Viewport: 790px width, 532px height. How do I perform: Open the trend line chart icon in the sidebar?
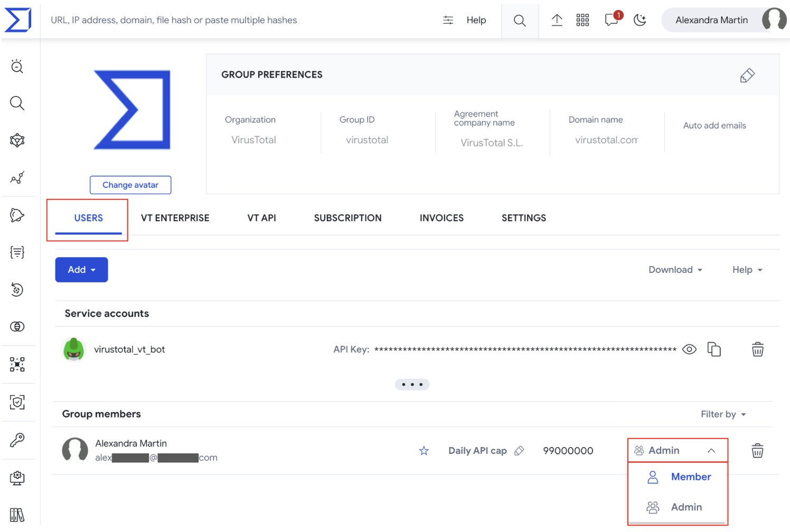click(17, 177)
